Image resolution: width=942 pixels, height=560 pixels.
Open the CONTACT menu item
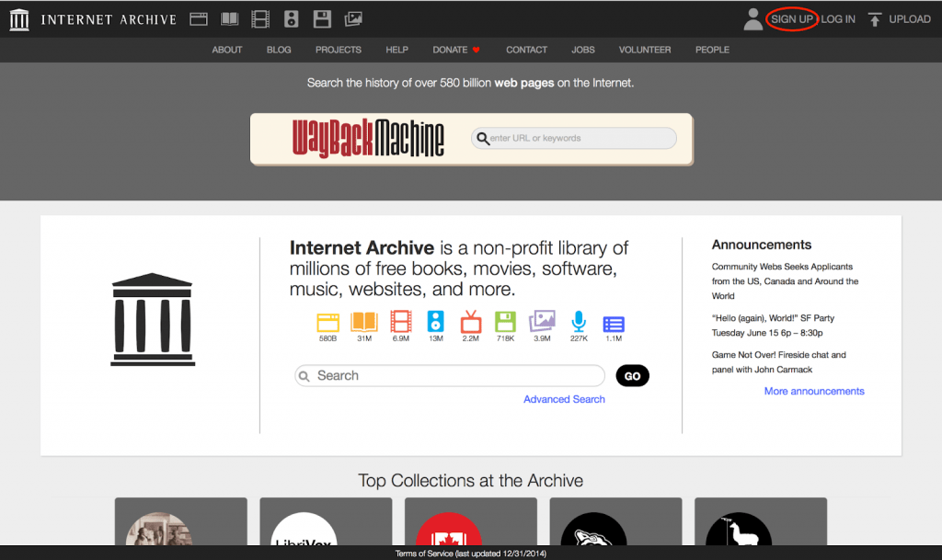pos(526,50)
